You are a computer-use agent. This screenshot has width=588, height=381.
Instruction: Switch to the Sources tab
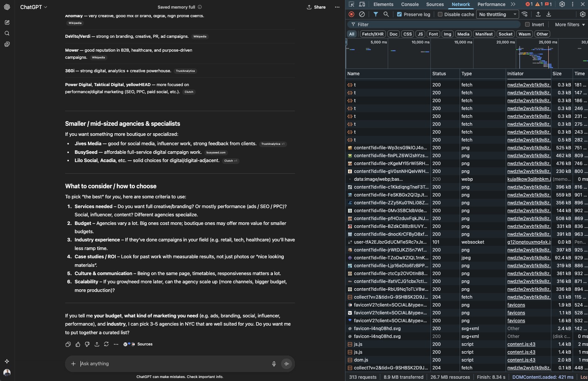click(435, 4)
